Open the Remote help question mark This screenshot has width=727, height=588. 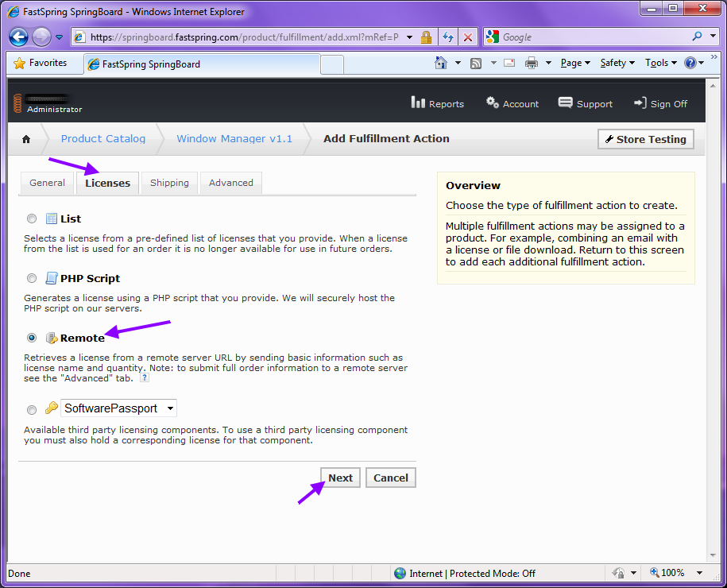pos(145,378)
